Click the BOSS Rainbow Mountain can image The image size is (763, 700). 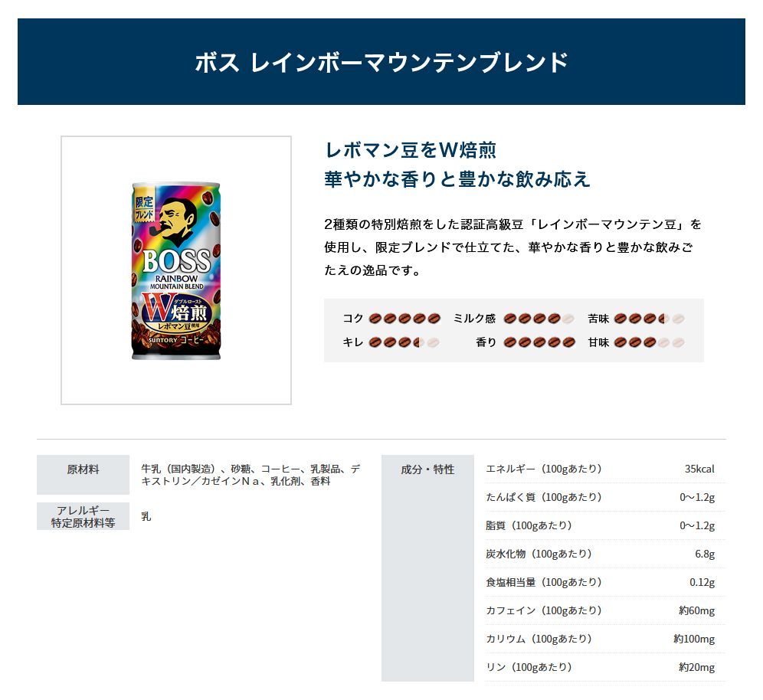pos(176,270)
